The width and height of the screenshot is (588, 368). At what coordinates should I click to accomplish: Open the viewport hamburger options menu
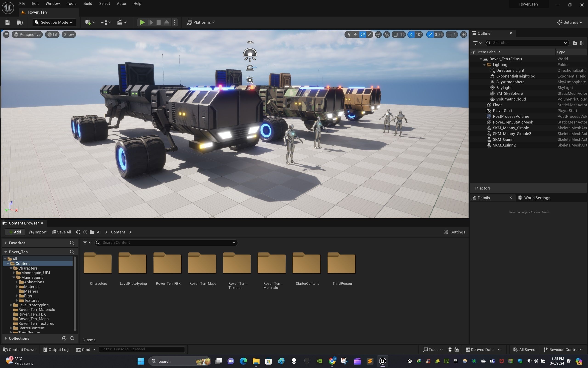(x=6, y=34)
